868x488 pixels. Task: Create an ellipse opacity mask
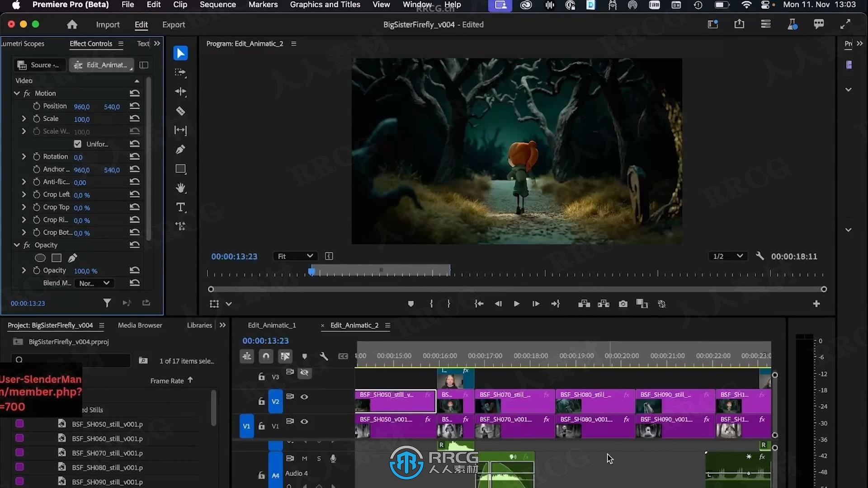click(x=40, y=258)
